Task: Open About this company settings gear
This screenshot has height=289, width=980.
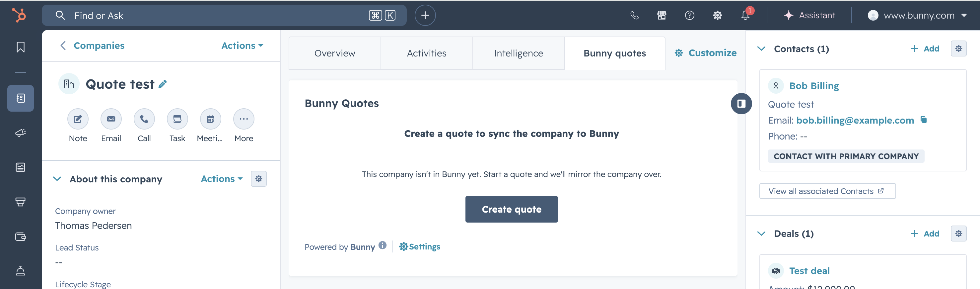Action: click(x=259, y=179)
